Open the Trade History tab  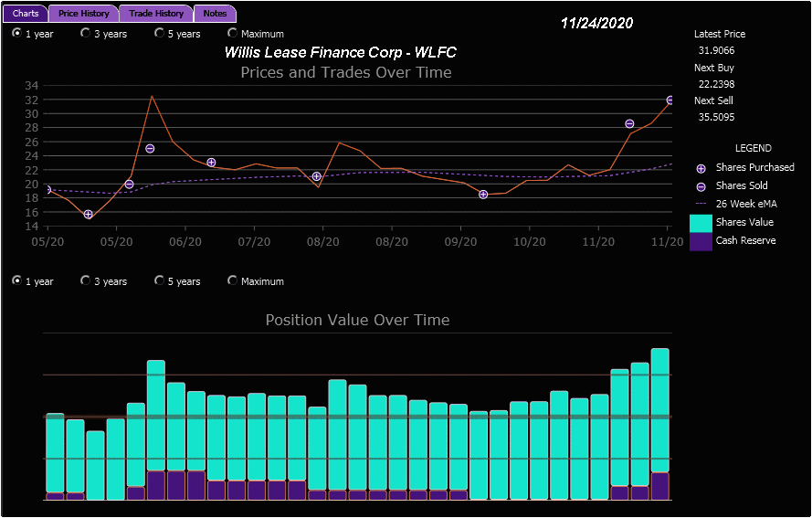click(x=156, y=14)
